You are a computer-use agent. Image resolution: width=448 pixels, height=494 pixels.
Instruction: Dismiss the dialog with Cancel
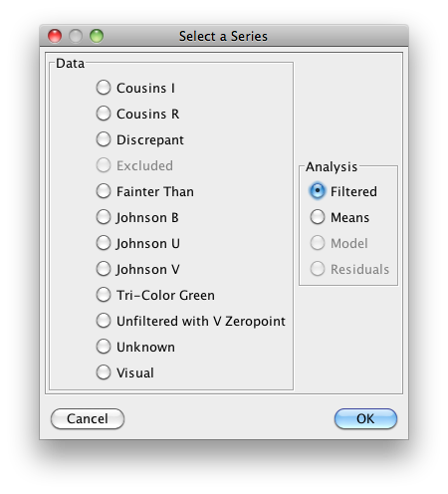coord(88,418)
